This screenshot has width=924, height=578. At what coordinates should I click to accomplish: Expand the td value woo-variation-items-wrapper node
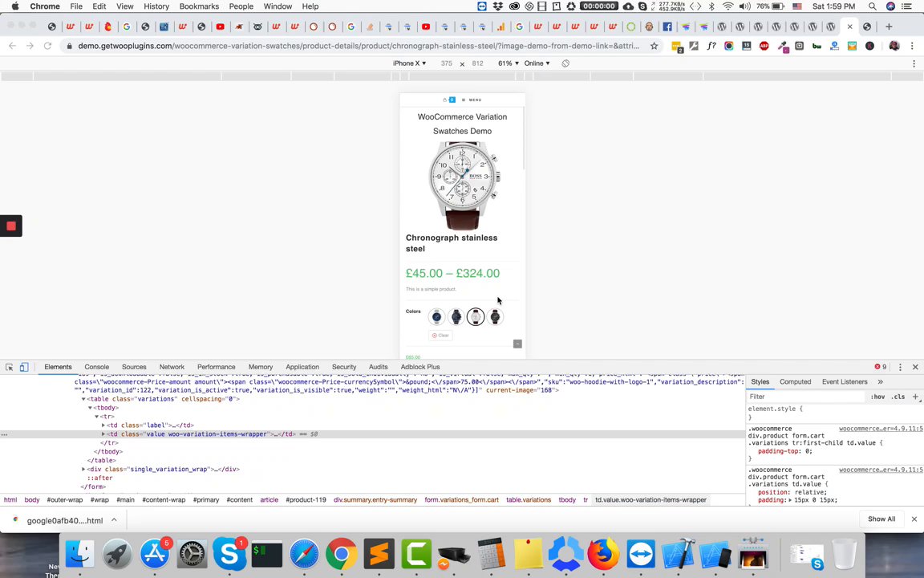coord(103,434)
